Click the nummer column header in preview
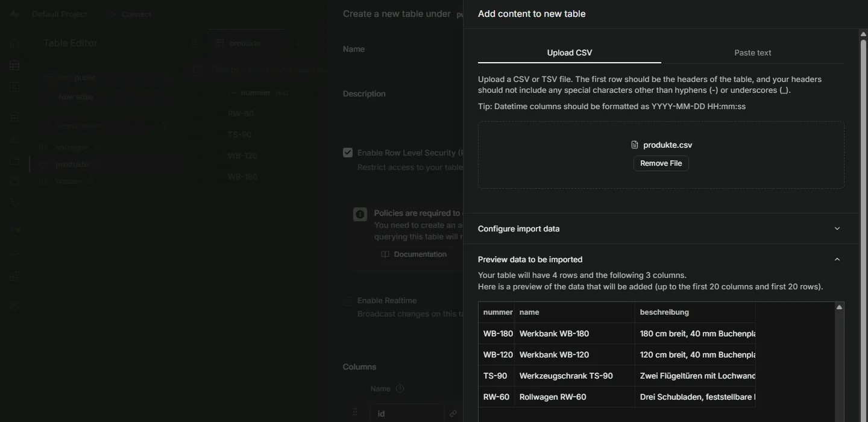The height and width of the screenshot is (422, 868). pyautogui.click(x=498, y=312)
